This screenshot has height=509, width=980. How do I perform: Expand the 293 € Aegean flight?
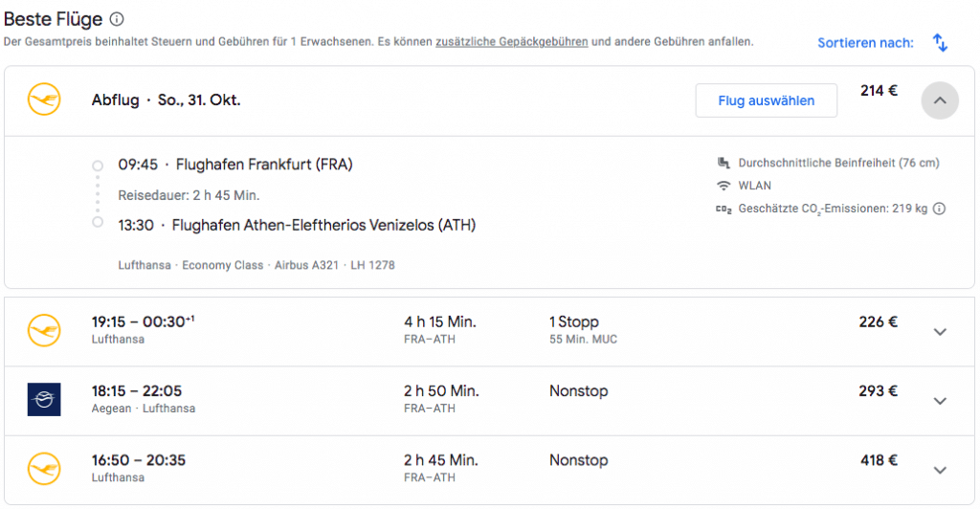[939, 400]
